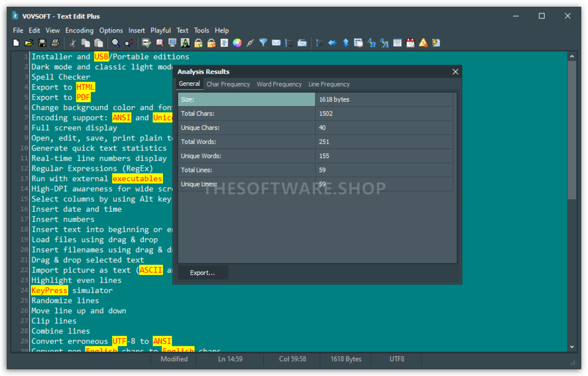Run spell check with the abc checkmark icon
588x376 pixels.
coord(146,43)
